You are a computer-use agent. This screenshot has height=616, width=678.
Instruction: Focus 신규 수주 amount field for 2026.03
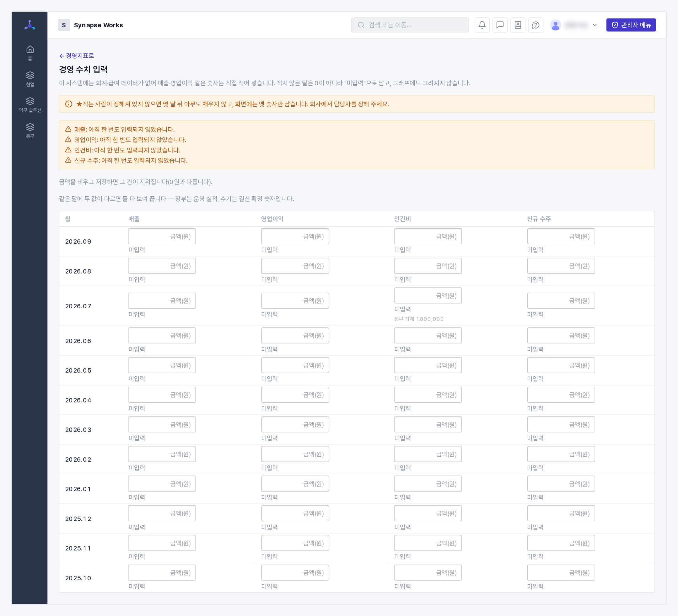coord(561,424)
